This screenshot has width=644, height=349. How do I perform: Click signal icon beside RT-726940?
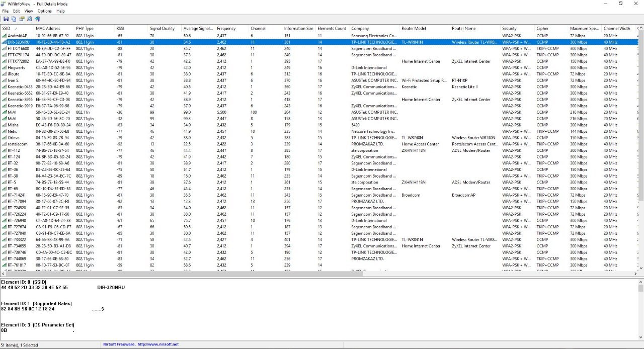pos(4,220)
